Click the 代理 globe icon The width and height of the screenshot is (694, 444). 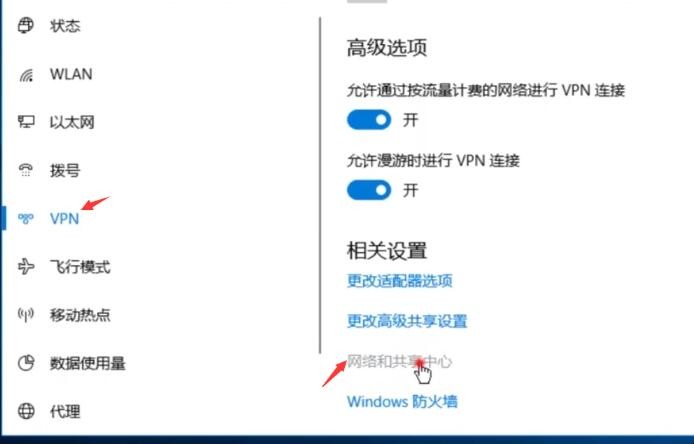(26, 411)
